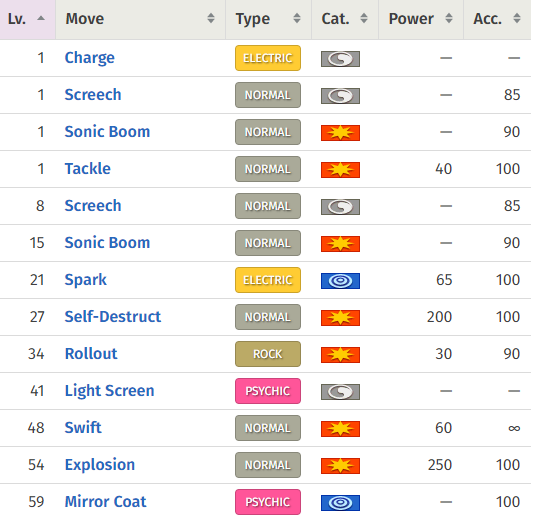Click the Psychic type badge for Mirror Coat
The height and width of the screenshot is (518, 533).
[x=268, y=503]
